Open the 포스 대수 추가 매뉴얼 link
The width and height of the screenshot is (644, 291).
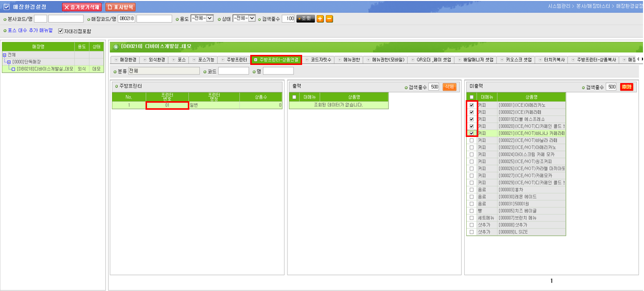[30, 31]
